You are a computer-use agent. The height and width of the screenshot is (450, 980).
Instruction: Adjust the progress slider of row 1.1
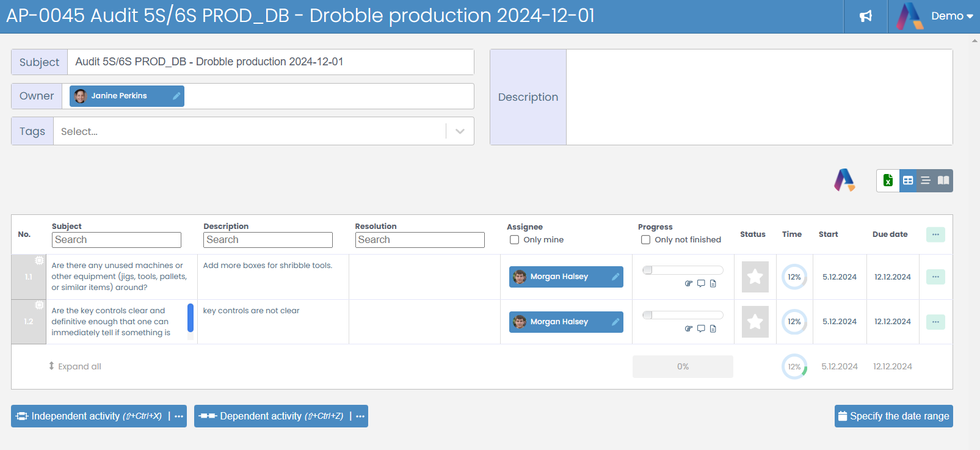point(648,270)
